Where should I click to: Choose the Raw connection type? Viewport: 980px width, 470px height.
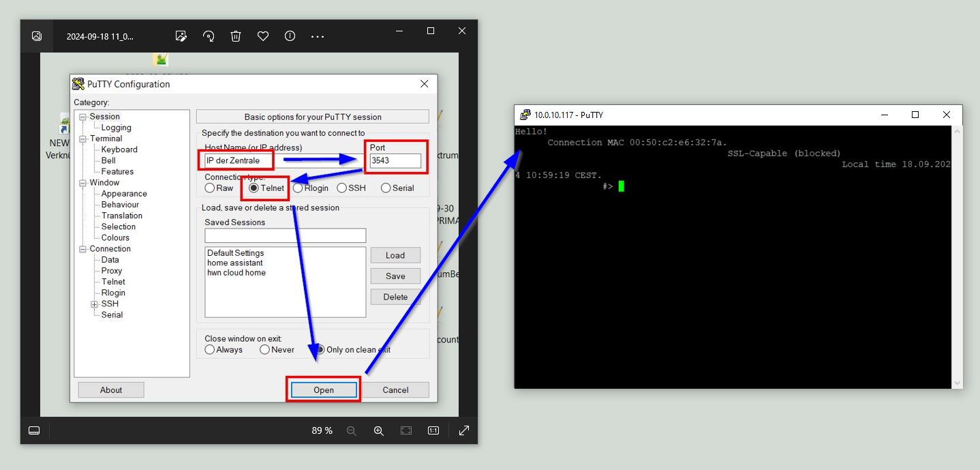point(210,188)
